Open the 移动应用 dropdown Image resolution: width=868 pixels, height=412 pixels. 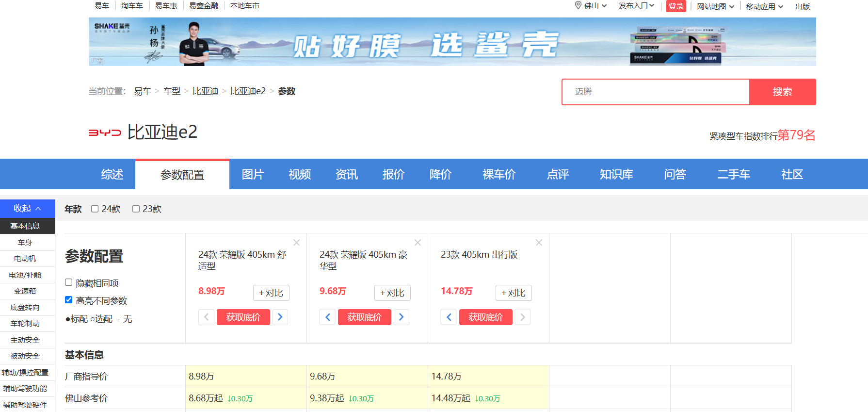pyautogui.click(x=765, y=6)
